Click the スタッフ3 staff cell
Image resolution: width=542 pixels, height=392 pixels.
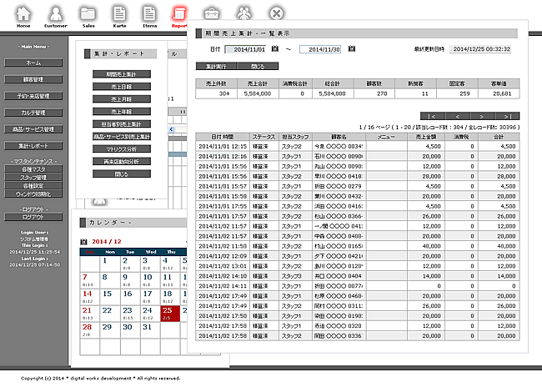click(x=295, y=276)
